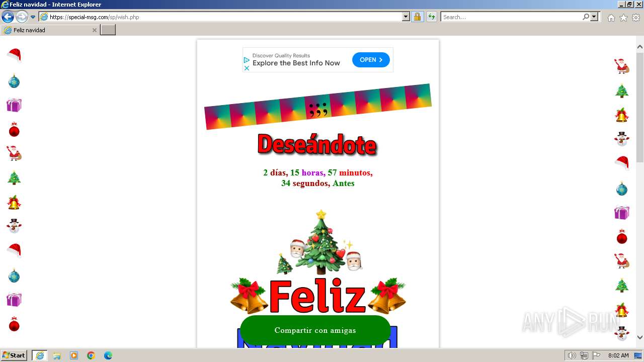Click the top Santa hat in left column
The height and width of the screenshot is (362, 644).
[x=14, y=55]
